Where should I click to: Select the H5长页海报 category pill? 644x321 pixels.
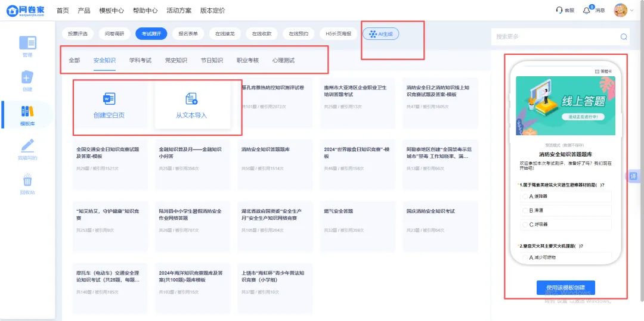(x=339, y=34)
